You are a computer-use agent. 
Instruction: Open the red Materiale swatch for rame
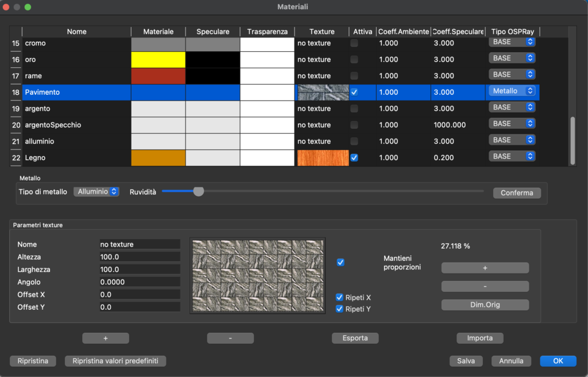tap(158, 76)
